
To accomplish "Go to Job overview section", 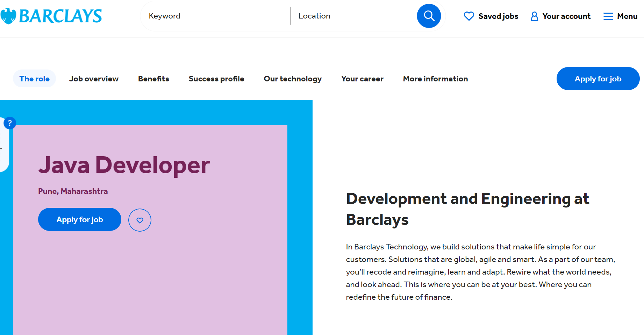I will (94, 79).
